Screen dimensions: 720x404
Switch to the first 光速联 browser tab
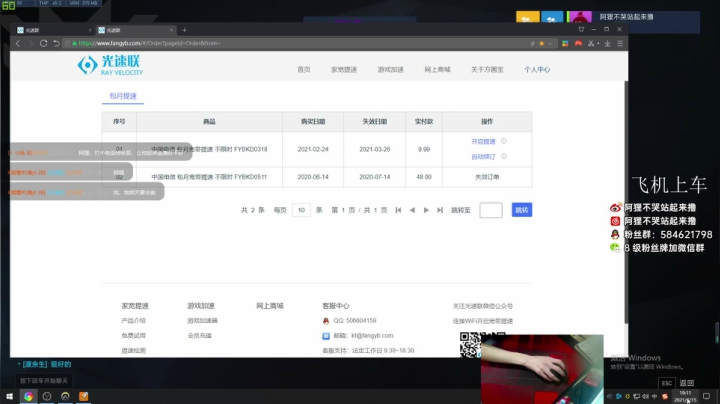(x=53, y=30)
